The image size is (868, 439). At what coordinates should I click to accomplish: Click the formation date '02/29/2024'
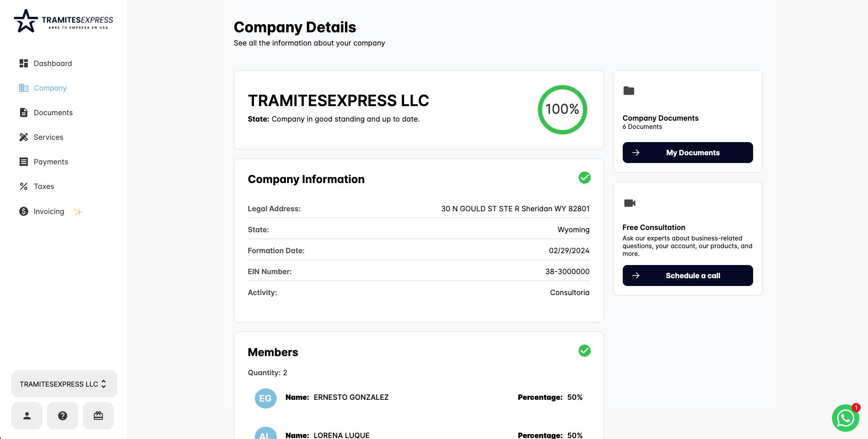click(569, 250)
